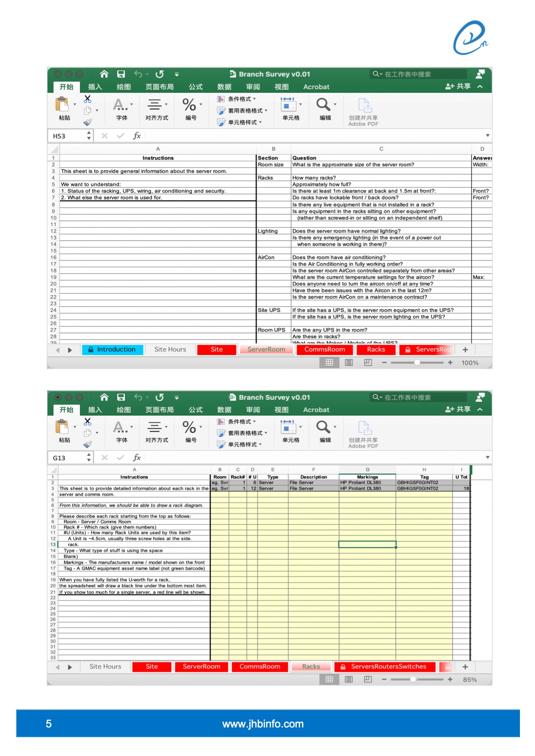535x756 pixels.
Task: Click the fx insert function icon in bottom window
Action: click(137, 458)
